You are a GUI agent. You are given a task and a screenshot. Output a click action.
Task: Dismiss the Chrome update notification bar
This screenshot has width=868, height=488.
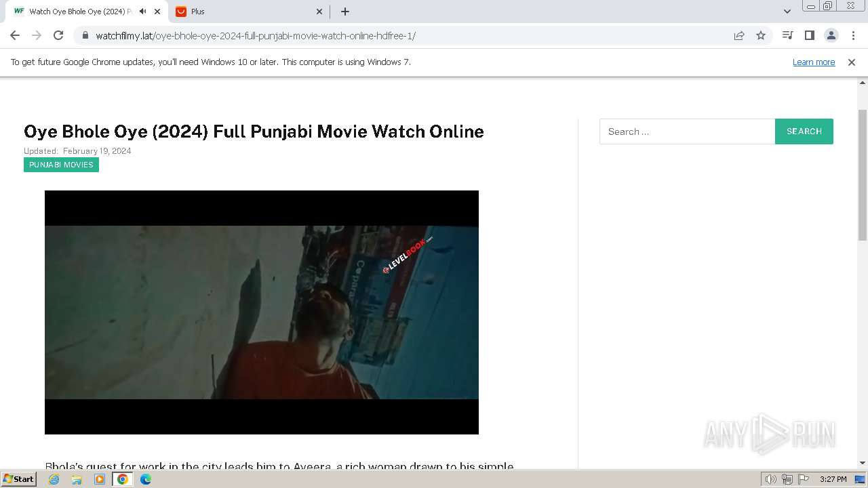click(x=851, y=62)
